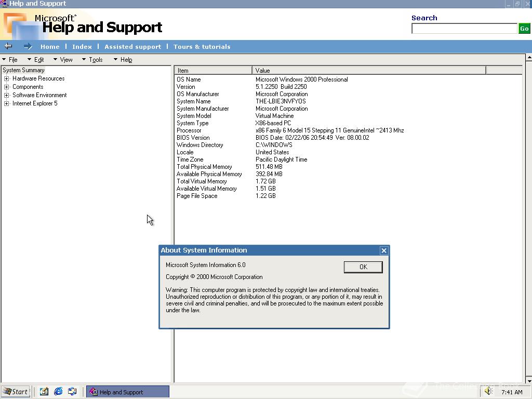Click the BIOS Version item

click(193, 138)
